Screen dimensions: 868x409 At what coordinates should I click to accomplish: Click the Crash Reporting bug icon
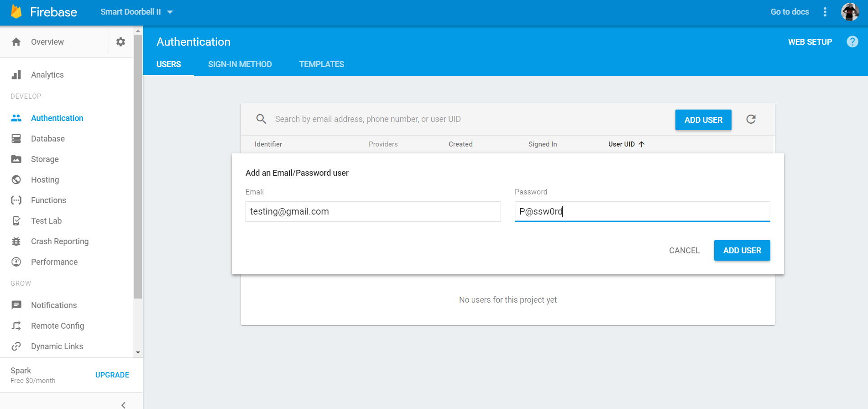16,241
